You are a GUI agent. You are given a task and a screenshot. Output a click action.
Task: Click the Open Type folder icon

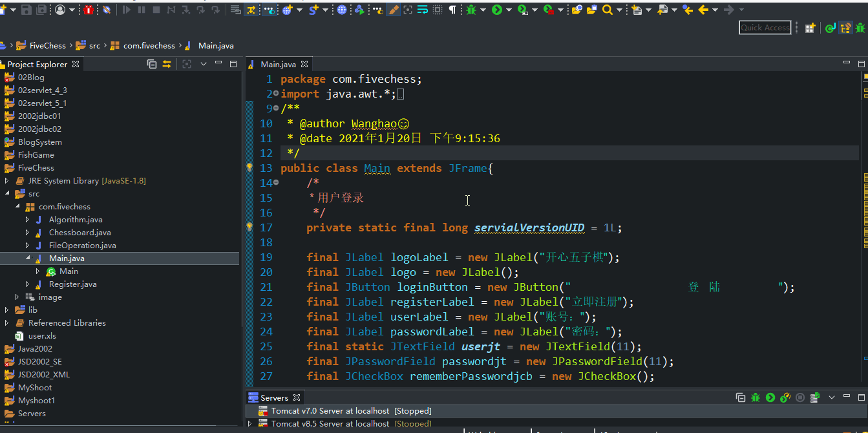pyautogui.click(x=577, y=10)
